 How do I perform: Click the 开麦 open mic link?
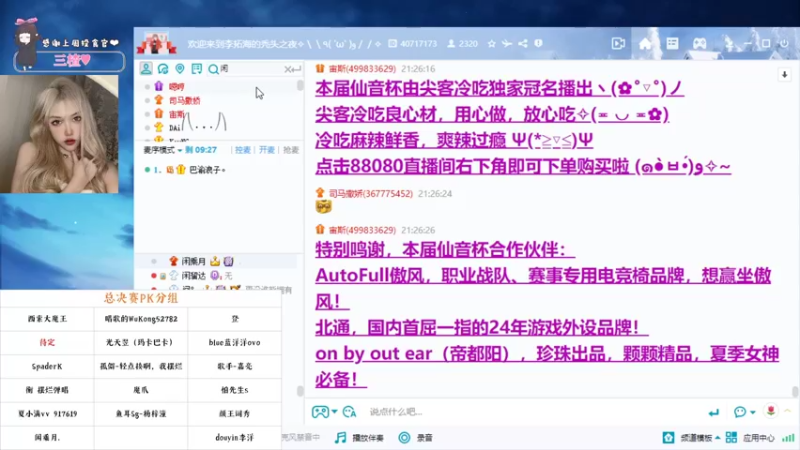click(x=267, y=150)
